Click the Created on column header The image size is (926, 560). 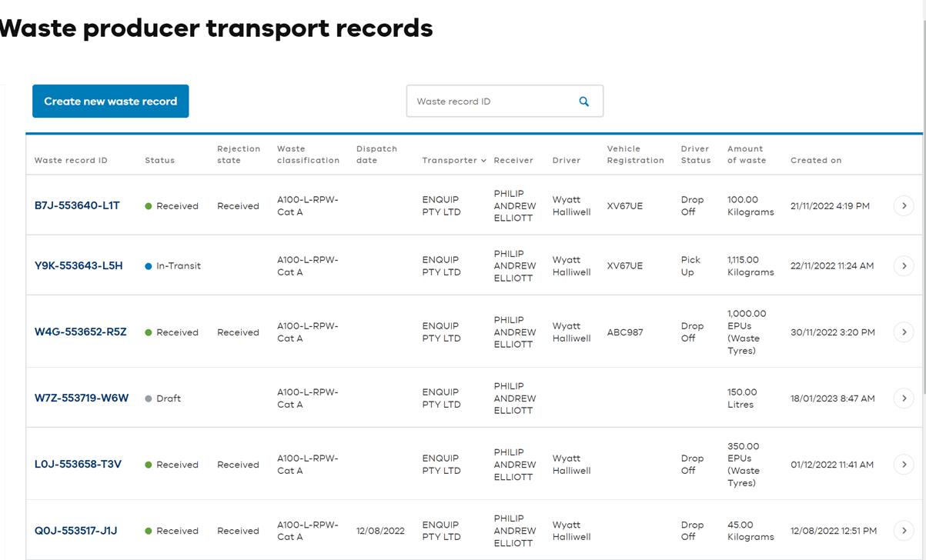[815, 161]
